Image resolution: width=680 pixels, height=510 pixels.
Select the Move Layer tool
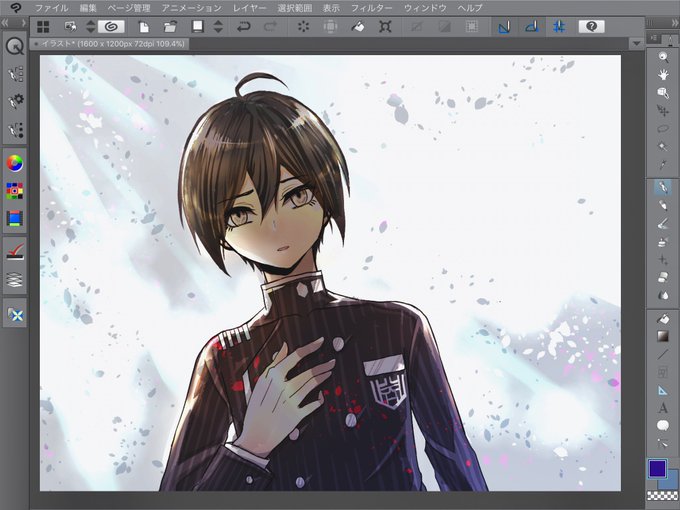pos(663,111)
